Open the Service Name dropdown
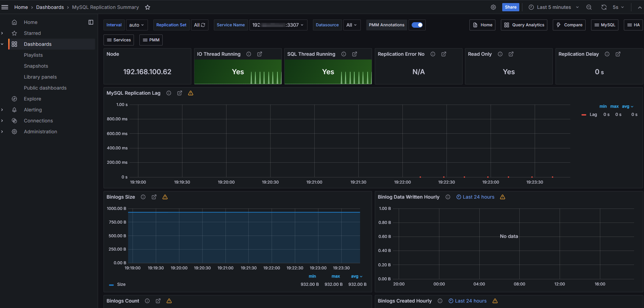The width and height of the screenshot is (644, 308). [x=278, y=25]
